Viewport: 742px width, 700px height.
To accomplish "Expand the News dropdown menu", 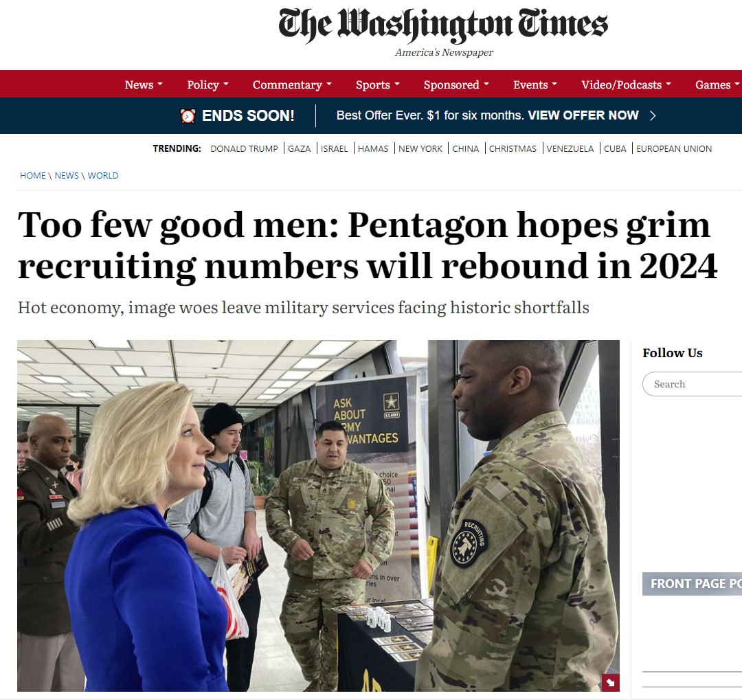I will coord(144,84).
